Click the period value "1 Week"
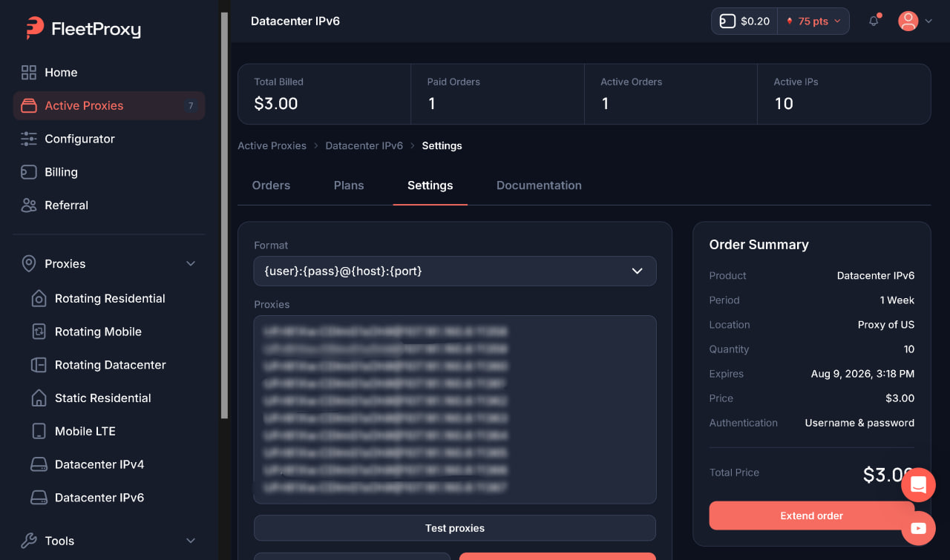 (x=897, y=300)
